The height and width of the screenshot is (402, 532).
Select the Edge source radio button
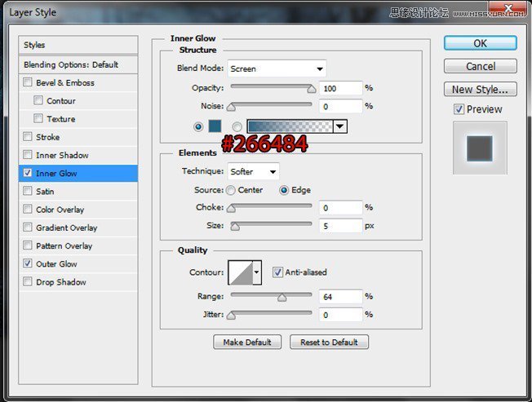[x=284, y=190]
